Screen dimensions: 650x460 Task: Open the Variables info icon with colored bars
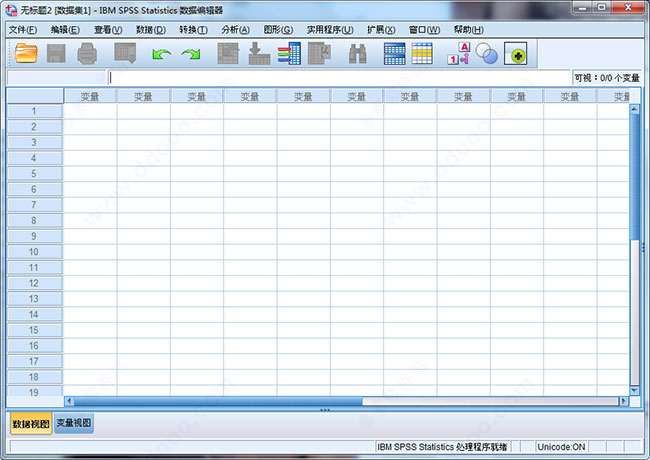(289, 53)
